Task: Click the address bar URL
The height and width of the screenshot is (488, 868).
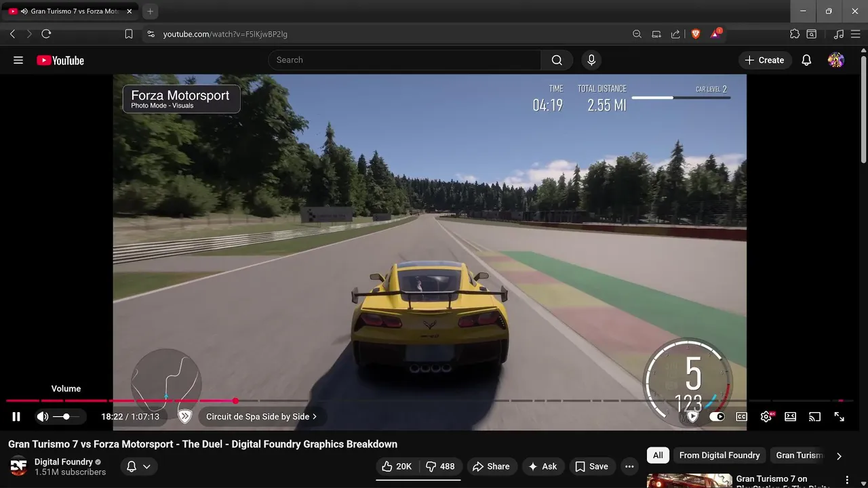Action: click(x=225, y=34)
